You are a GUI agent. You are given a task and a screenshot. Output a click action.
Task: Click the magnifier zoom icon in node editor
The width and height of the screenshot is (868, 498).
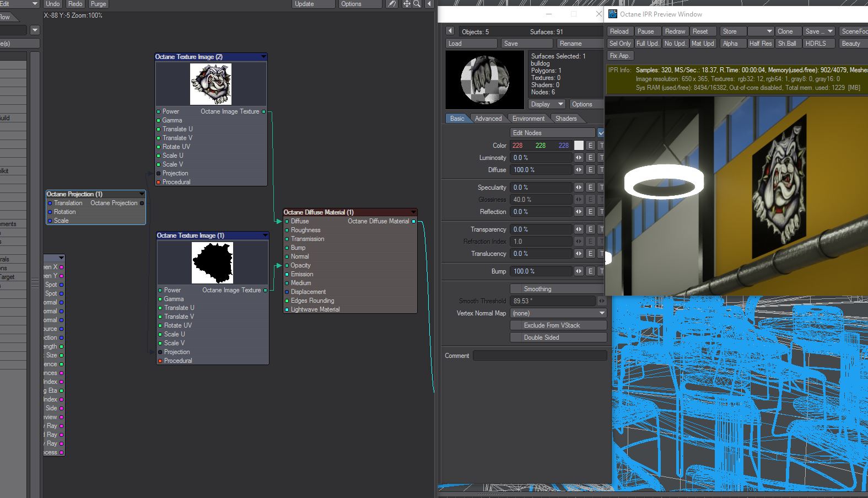coord(417,4)
